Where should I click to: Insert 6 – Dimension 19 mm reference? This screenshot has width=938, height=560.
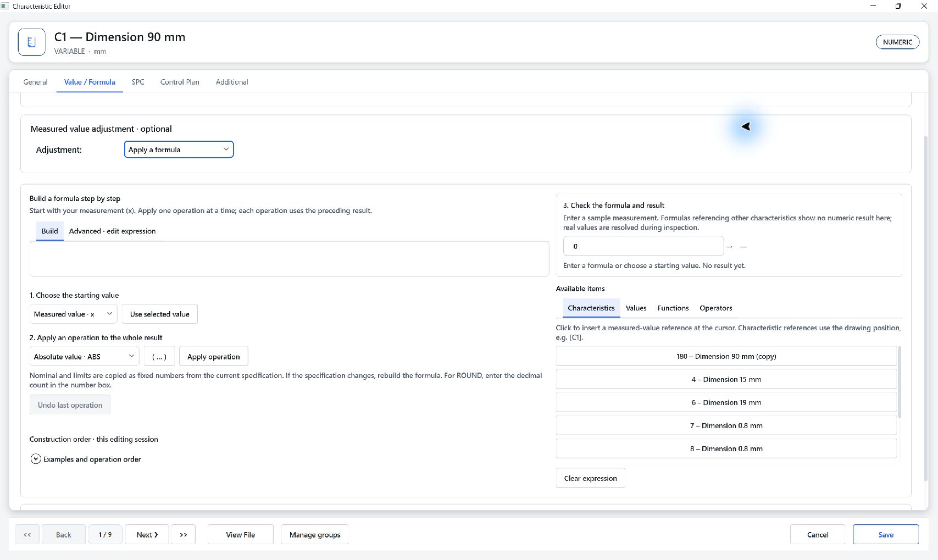[x=726, y=402]
